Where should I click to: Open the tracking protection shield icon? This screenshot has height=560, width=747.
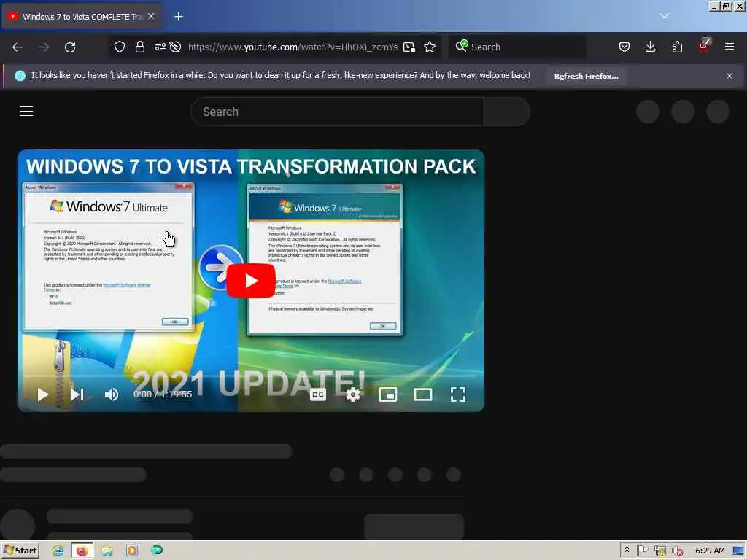click(x=120, y=47)
